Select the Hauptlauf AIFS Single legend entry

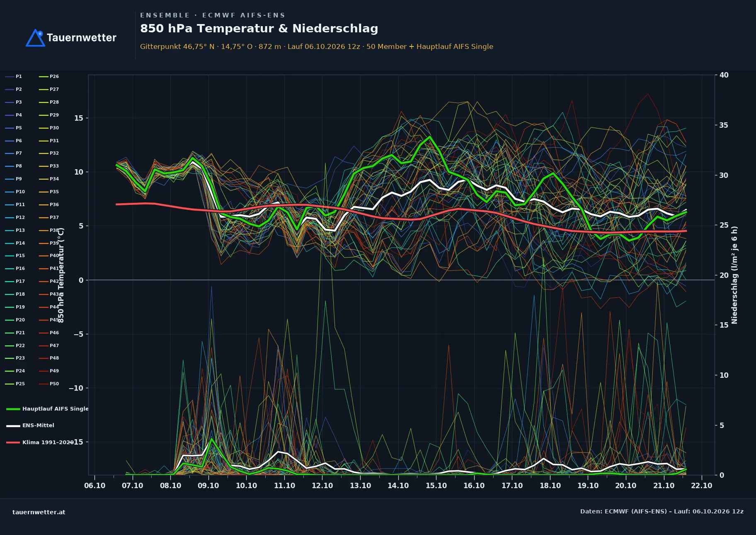coord(47,409)
